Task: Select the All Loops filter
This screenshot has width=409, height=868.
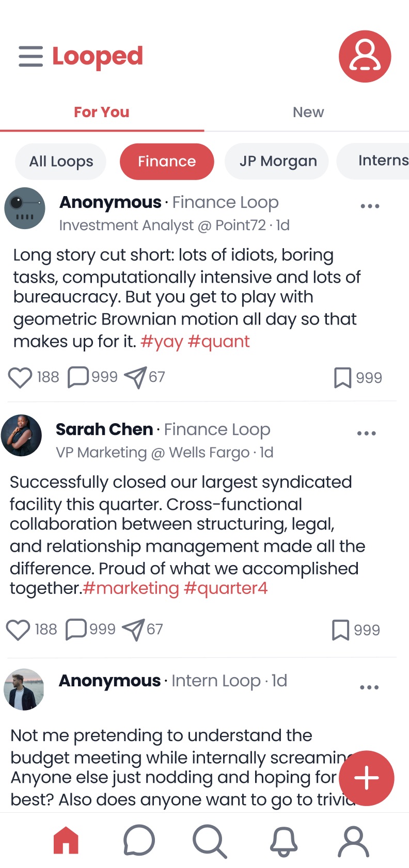Action: point(60,162)
